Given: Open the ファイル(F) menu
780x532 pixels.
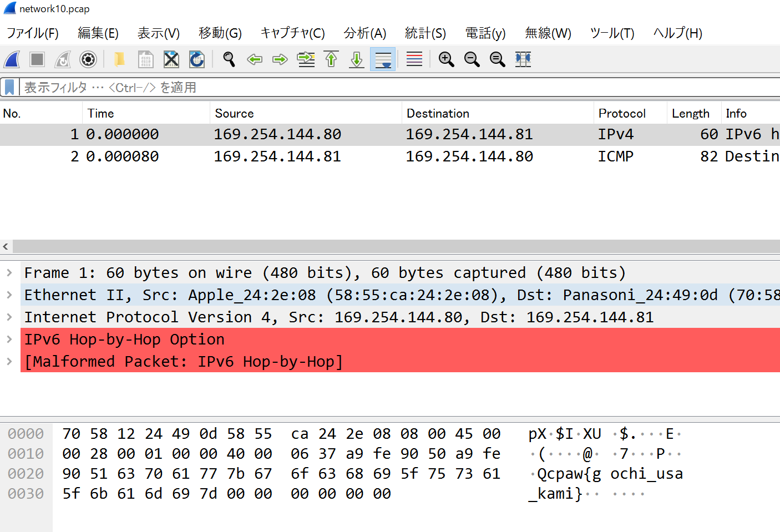Looking at the screenshot, I should coord(33,33).
